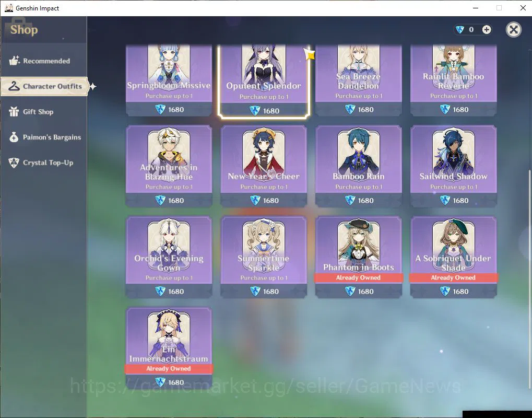Click Orchid's Evening Gown 1680 price
Screen dimensions: 532x418
coord(169,292)
